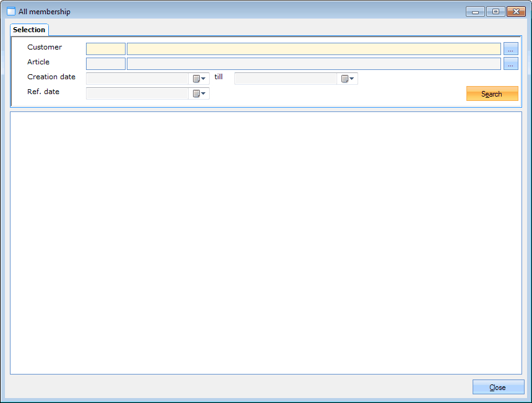Click the Article description input field
The image size is (532, 403).
pos(314,64)
